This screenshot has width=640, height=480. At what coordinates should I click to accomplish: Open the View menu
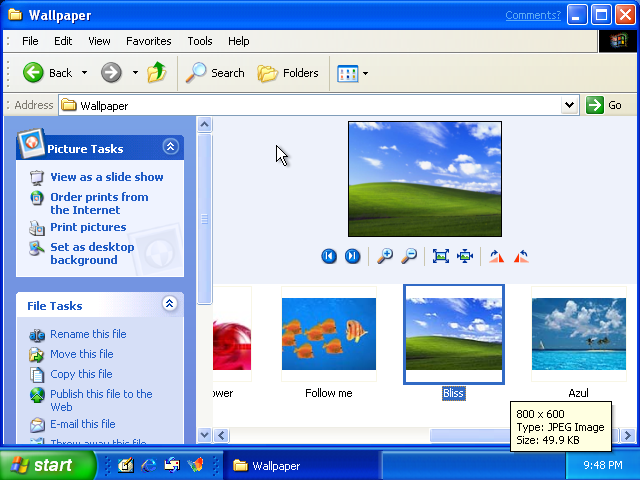coord(99,41)
